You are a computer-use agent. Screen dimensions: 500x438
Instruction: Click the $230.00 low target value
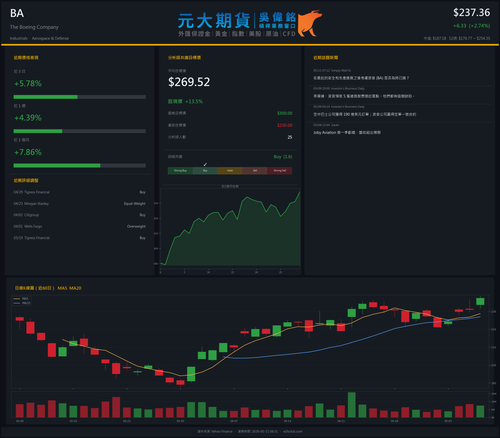point(285,125)
